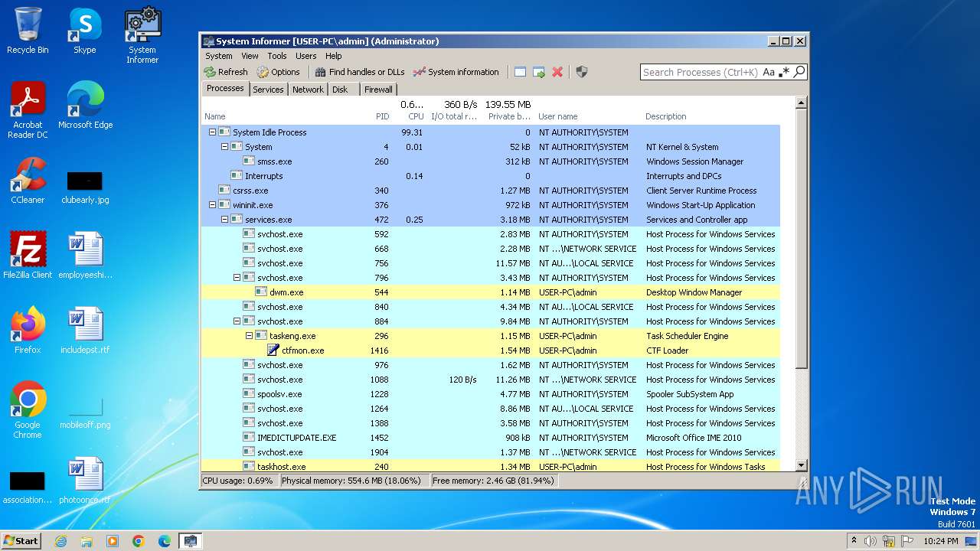Click the volume icon in system tray
The width and height of the screenshot is (980, 551).
coord(871,541)
